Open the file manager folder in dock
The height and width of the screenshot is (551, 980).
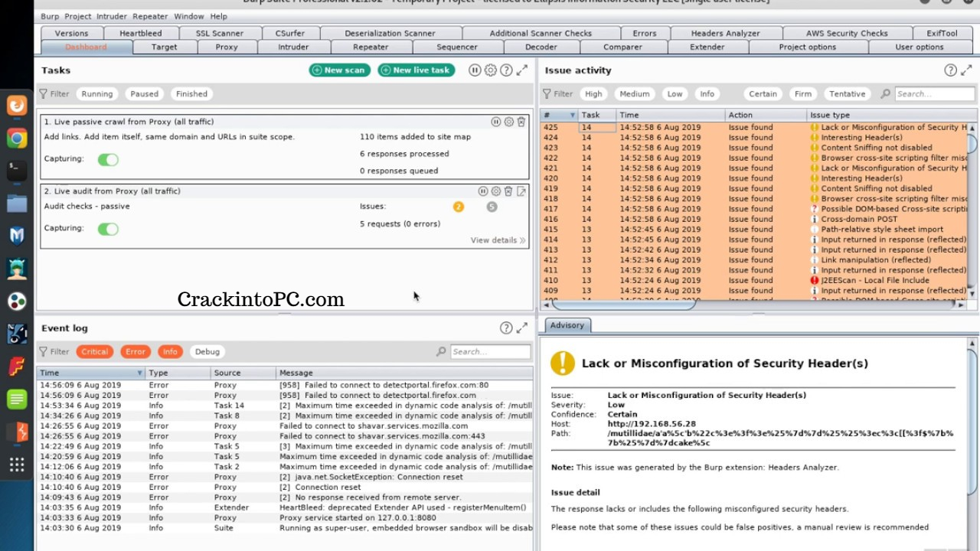point(17,203)
